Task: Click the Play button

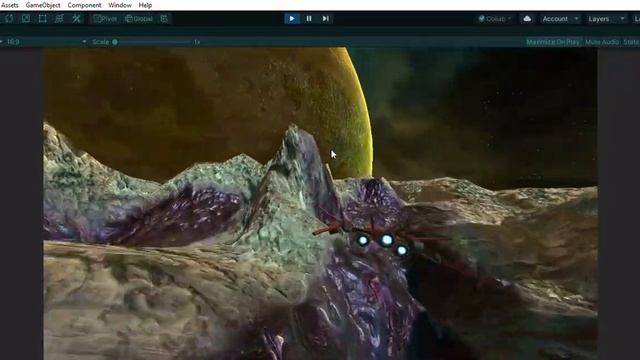Action: click(x=292, y=19)
